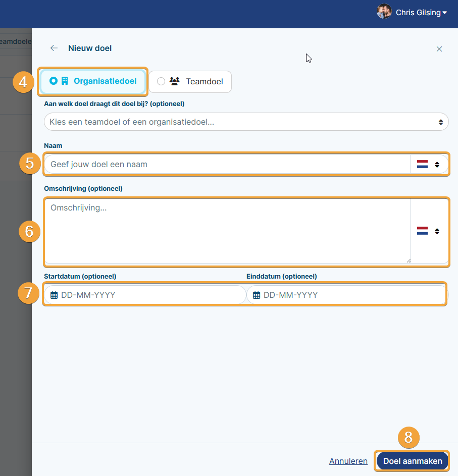Click the building icon in Organisatiedoel
The height and width of the screenshot is (476, 458).
[65, 81]
